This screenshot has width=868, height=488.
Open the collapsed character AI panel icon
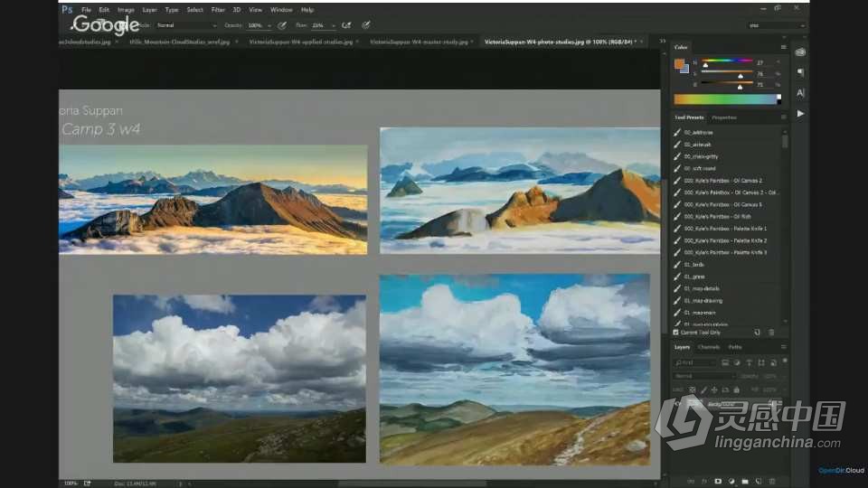click(800, 93)
